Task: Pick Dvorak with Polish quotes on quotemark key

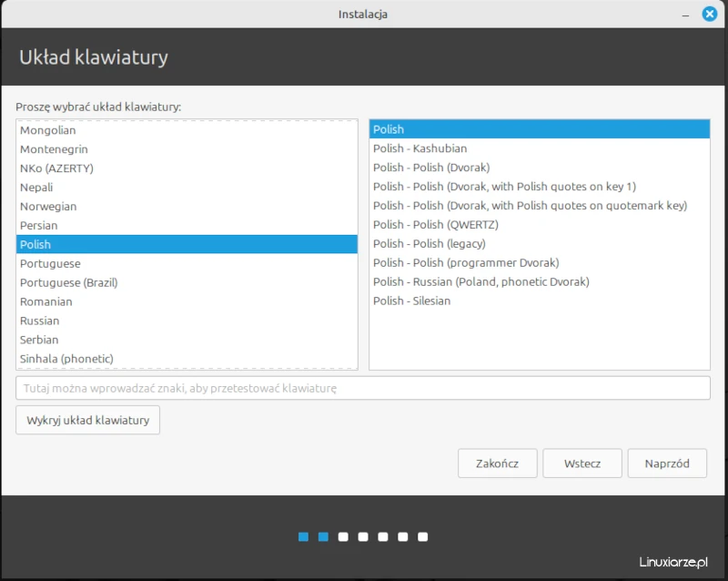Action: pos(540,206)
